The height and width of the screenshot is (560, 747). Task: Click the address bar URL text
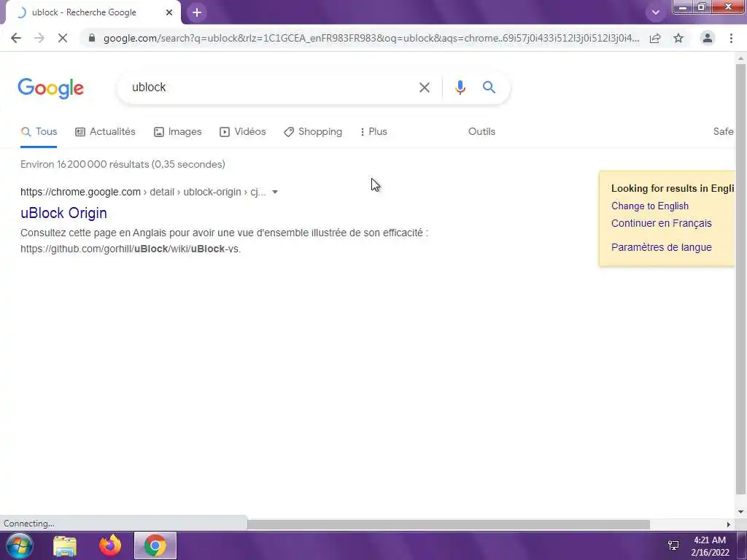pos(371,38)
